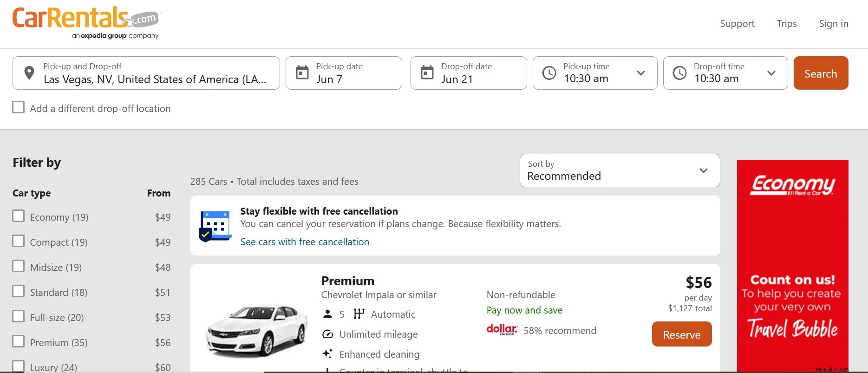868x373 pixels.
Task: Click the location pin icon
Action: point(29,73)
